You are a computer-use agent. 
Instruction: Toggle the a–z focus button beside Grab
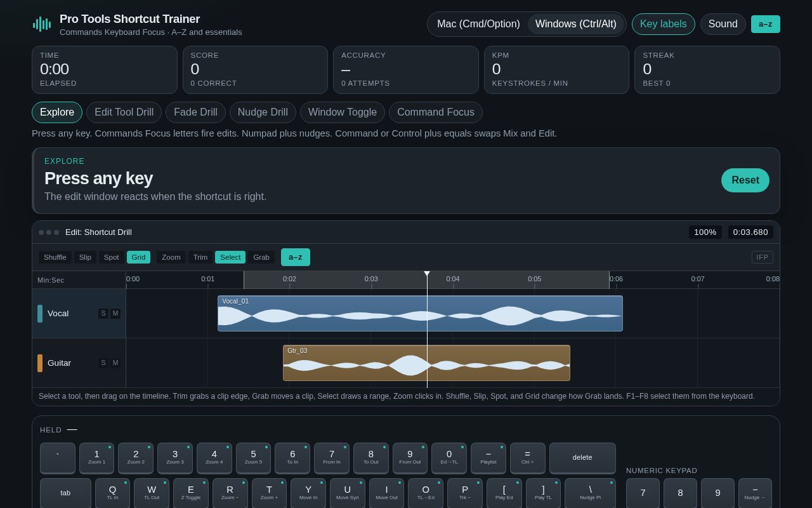(296, 257)
